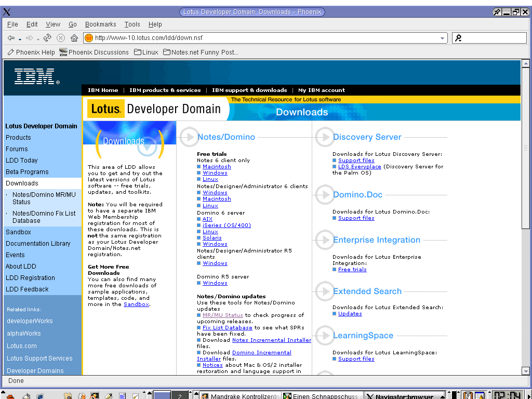Expand the URL bar history dropdown
Image resolution: width=532 pixels, height=399 pixels.
point(442,38)
